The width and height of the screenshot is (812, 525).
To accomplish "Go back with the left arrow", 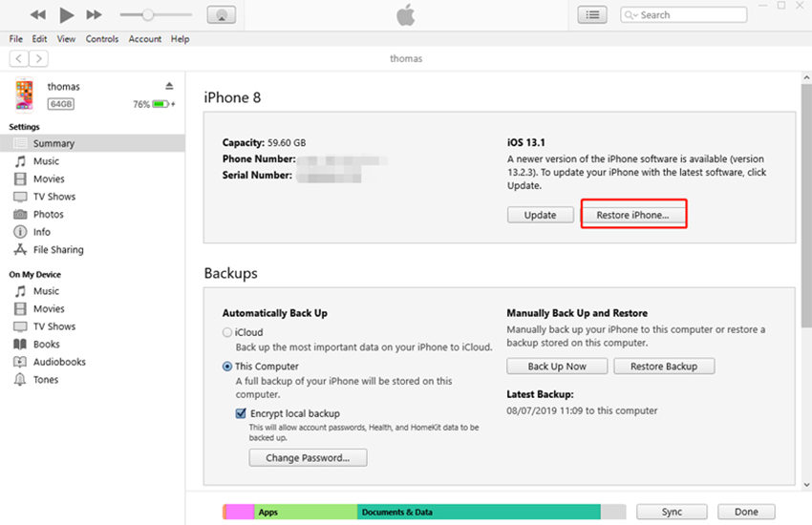I will [x=18, y=58].
